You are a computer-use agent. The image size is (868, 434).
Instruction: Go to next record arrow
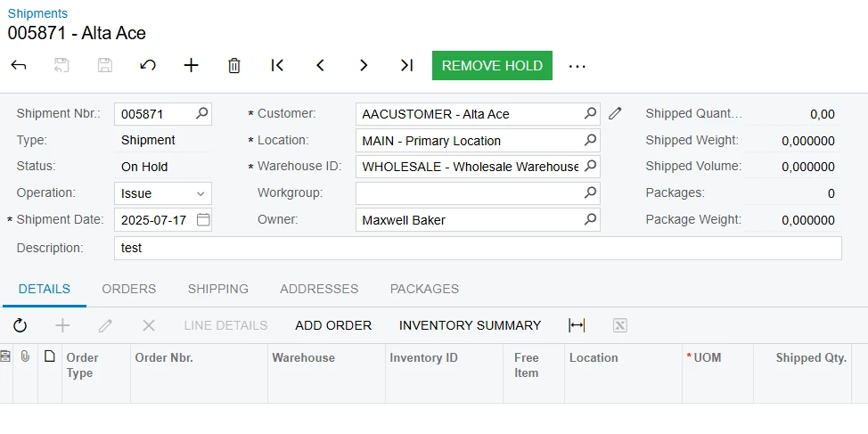[x=364, y=65]
